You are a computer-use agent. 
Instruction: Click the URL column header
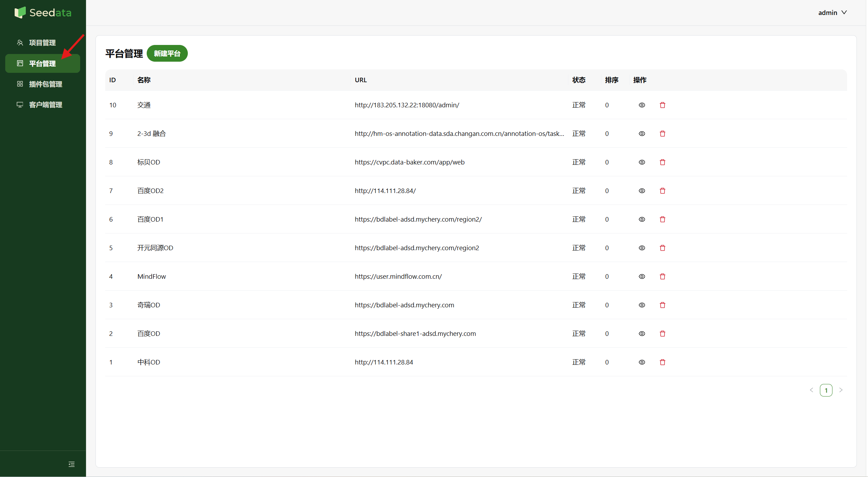(x=361, y=80)
